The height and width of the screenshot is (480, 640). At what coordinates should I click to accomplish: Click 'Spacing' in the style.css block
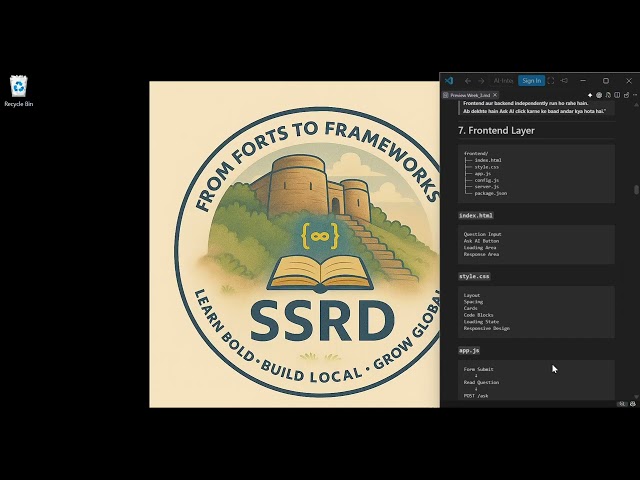(473, 302)
